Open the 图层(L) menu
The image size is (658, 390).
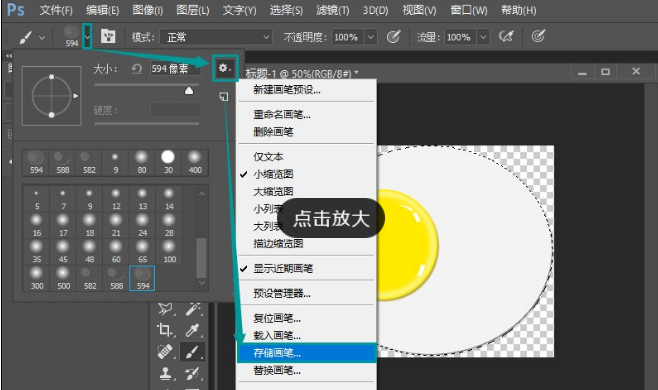pyautogui.click(x=193, y=10)
